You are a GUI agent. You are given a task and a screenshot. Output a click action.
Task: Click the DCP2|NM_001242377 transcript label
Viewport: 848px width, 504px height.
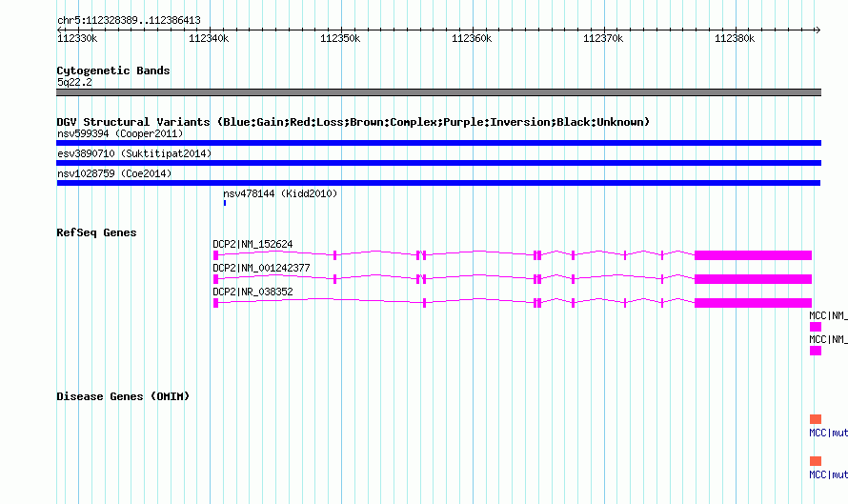click(x=261, y=269)
